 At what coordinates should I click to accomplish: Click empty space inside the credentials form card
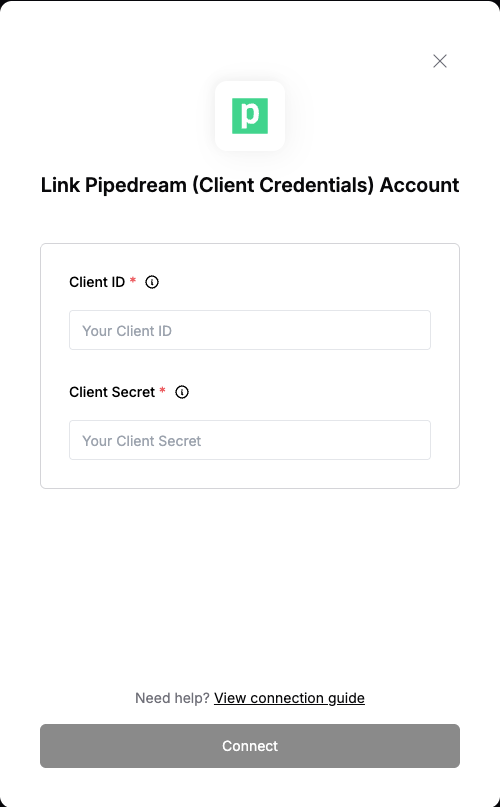(250, 473)
